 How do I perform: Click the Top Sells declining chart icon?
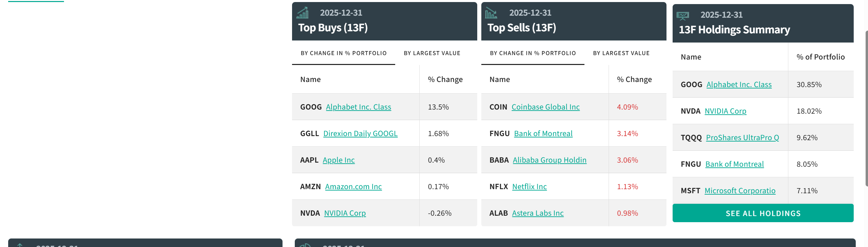tap(491, 13)
